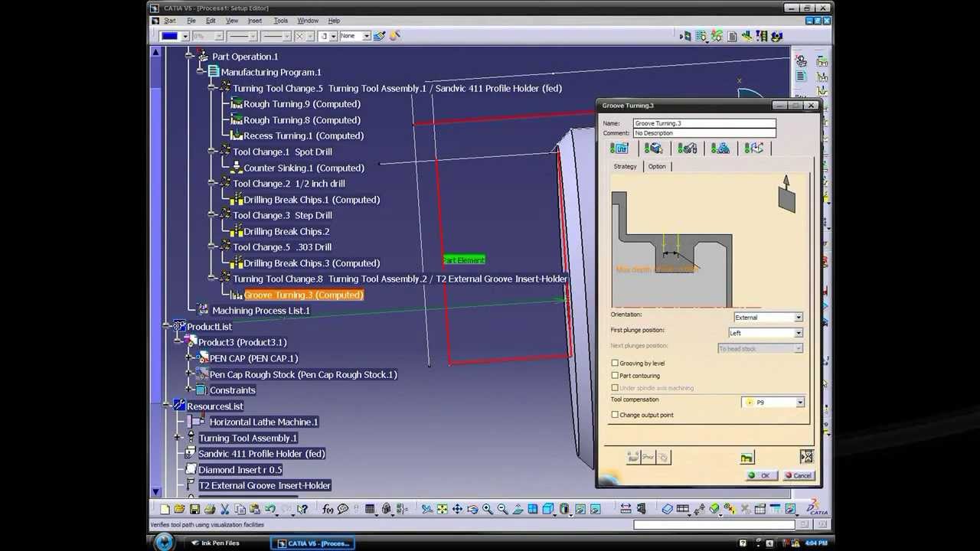
Task: Click the hourglass icon in dialog corner
Action: pyautogui.click(x=806, y=457)
